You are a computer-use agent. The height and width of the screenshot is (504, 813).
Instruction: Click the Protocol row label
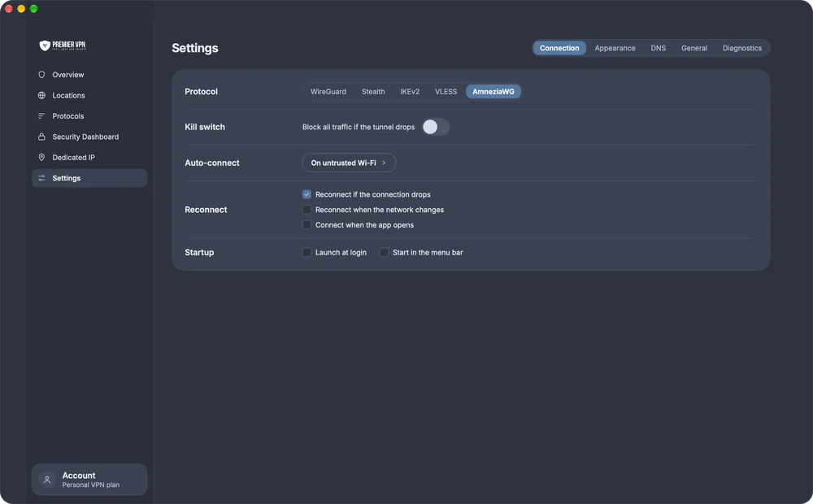coord(201,91)
